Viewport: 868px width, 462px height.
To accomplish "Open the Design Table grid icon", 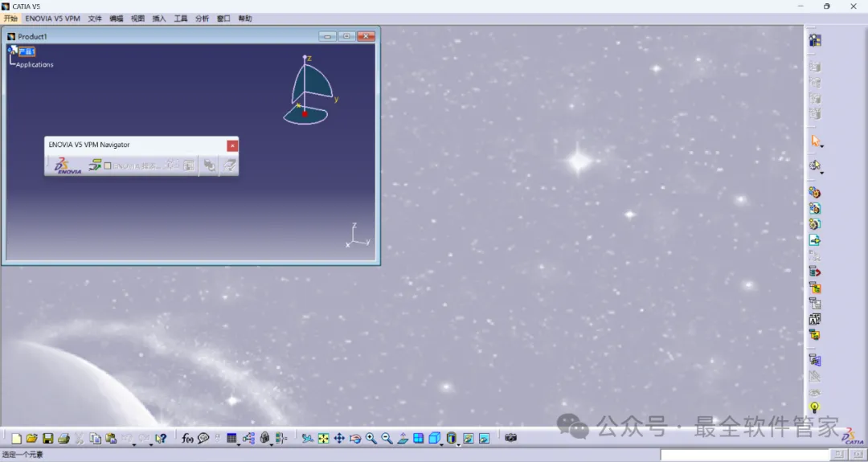I will 231,438.
